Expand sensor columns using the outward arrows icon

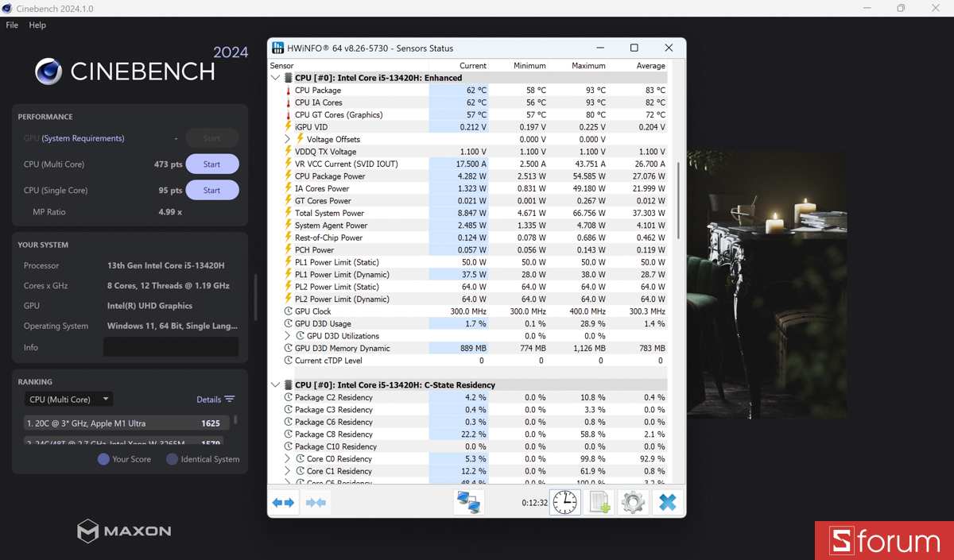(283, 502)
